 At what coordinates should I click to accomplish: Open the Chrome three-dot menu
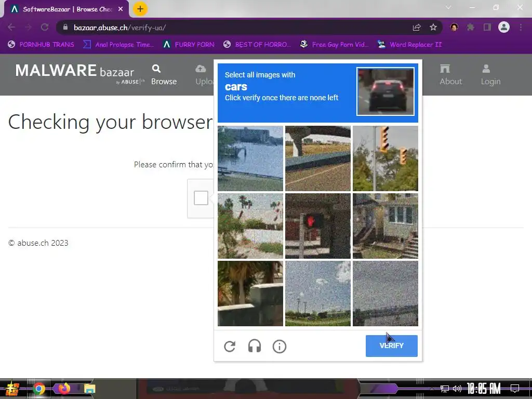pyautogui.click(x=521, y=27)
